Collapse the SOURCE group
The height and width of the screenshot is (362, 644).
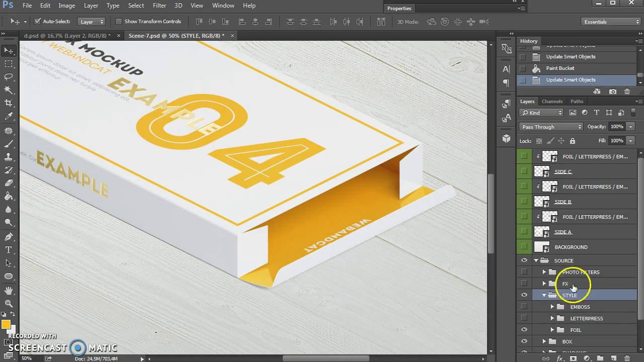[536, 260]
